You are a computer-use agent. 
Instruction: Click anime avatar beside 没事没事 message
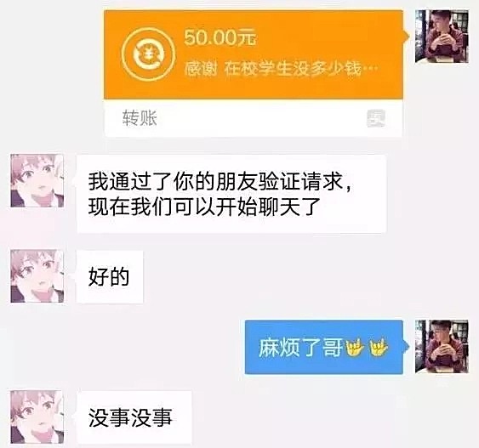37,417
